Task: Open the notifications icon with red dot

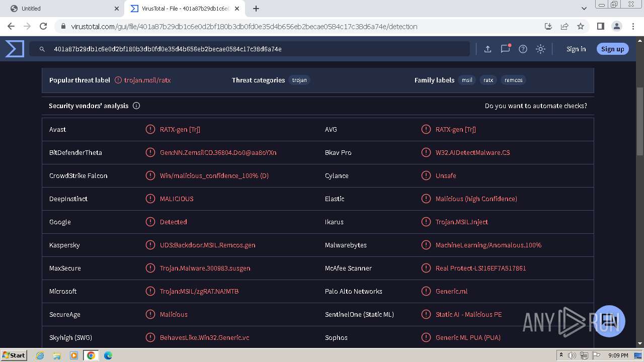Action: point(506,48)
